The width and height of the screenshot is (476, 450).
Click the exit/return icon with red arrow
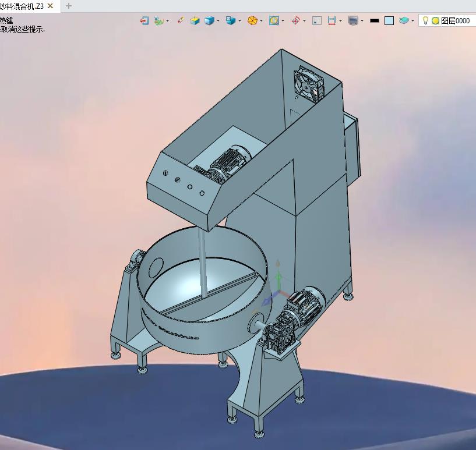point(144,20)
